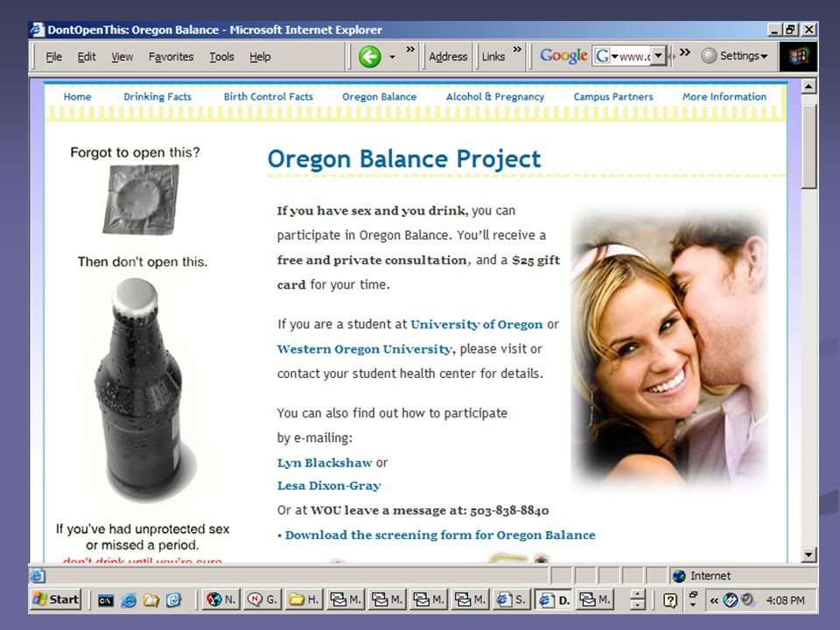Open the Drinking Facts page
This screenshot has height=630, width=840.
157,97
